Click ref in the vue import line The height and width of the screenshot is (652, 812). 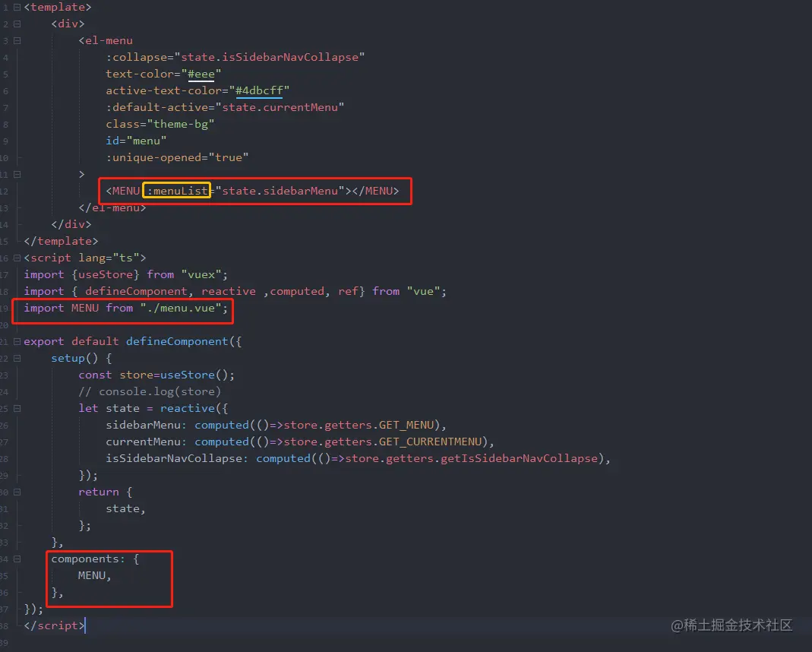pyautogui.click(x=348, y=292)
